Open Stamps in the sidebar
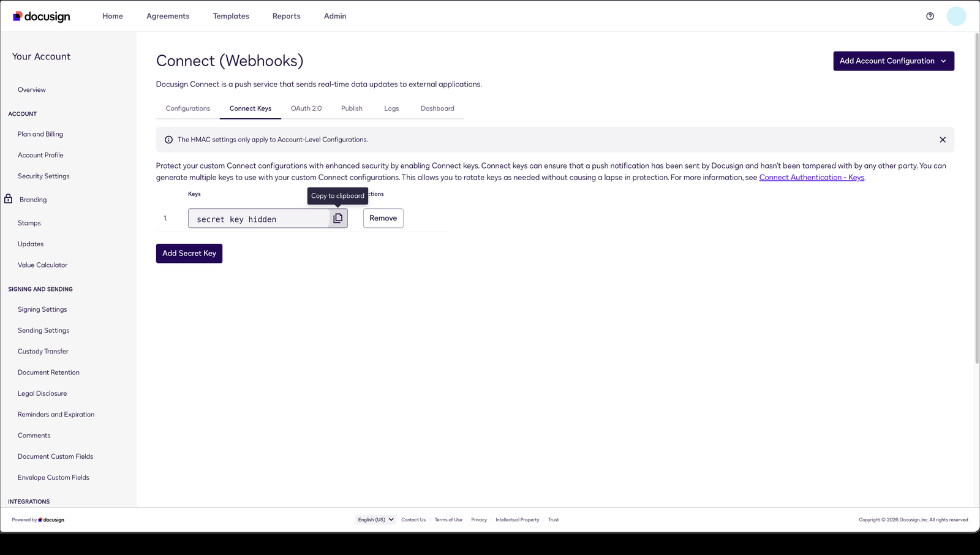Screen dimensions: 980x555 point(29,223)
